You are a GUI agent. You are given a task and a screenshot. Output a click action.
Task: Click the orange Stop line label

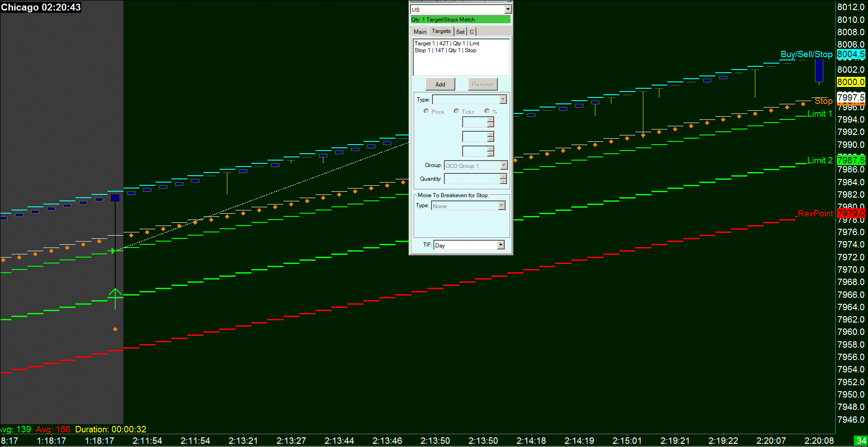(824, 101)
